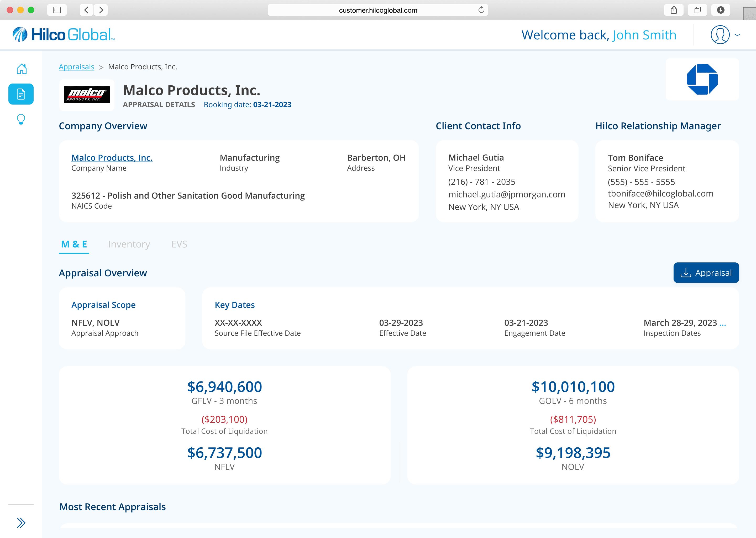Navigate to Appraisals breadcrumb link
The width and height of the screenshot is (756, 538).
(x=76, y=67)
